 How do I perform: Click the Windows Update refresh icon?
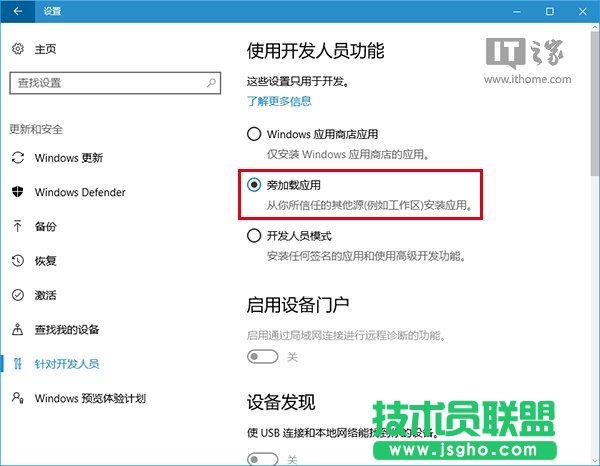(17, 158)
